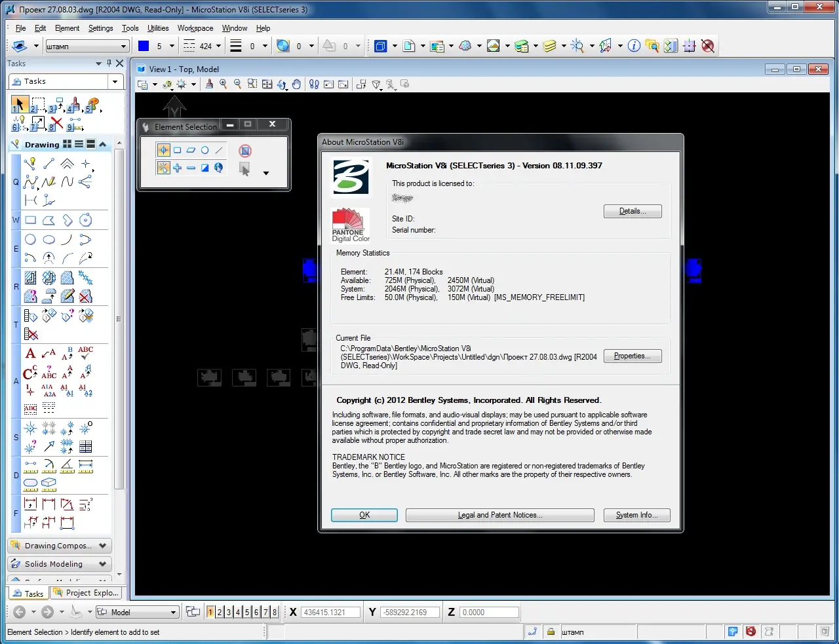The height and width of the screenshot is (644, 839).
Task: Click the lock icon in status bar
Action: pos(551,632)
